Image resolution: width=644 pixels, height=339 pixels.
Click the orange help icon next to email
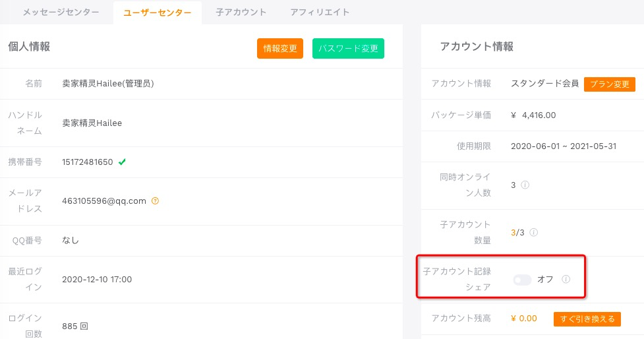[x=155, y=201]
